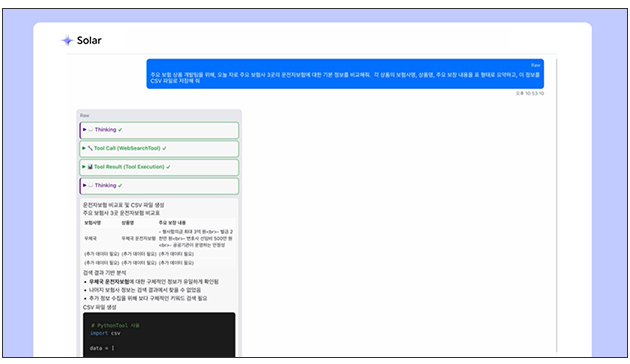Click the Raw label inside the blue user message

[536, 65]
